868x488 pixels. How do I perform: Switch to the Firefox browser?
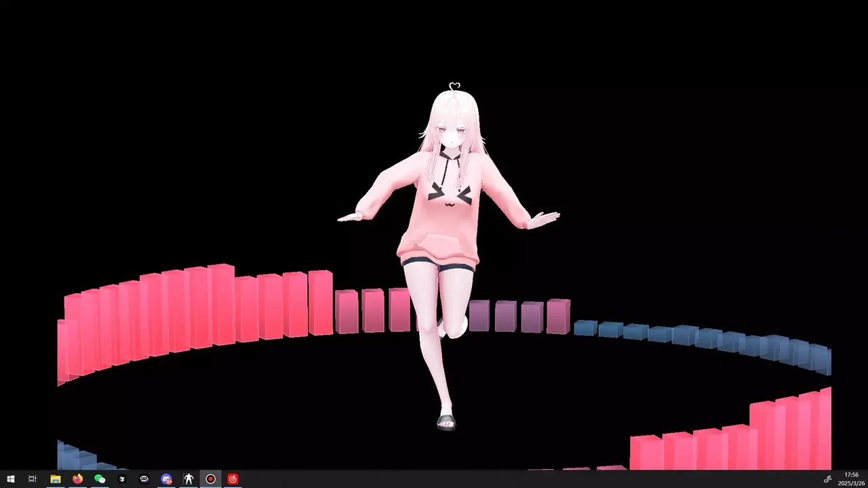point(77,479)
